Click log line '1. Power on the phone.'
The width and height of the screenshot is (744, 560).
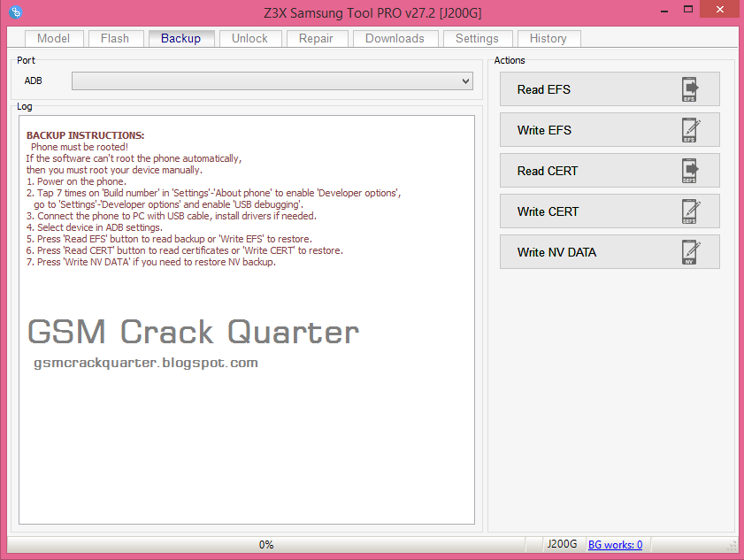(x=76, y=181)
